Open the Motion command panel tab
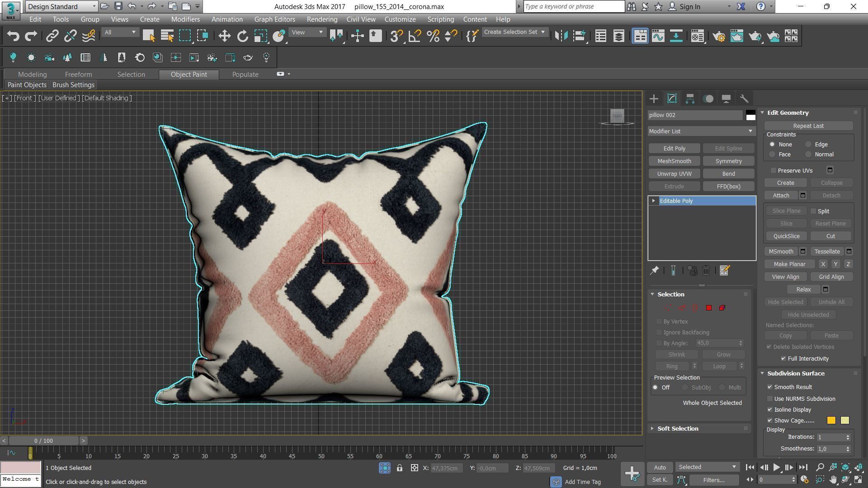Screen dimensions: 868x488 click(708, 99)
